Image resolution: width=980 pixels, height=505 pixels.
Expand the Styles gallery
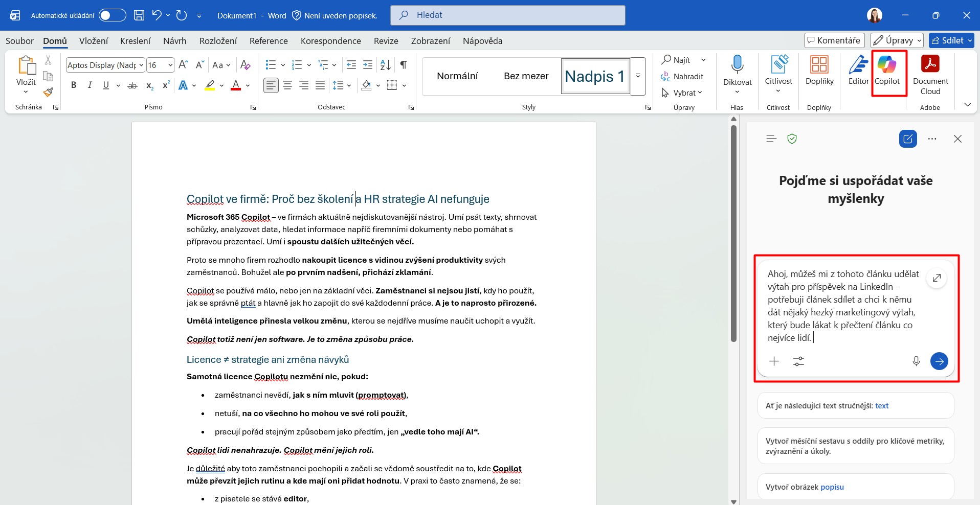pyautogui.click(x=638, y=76)
